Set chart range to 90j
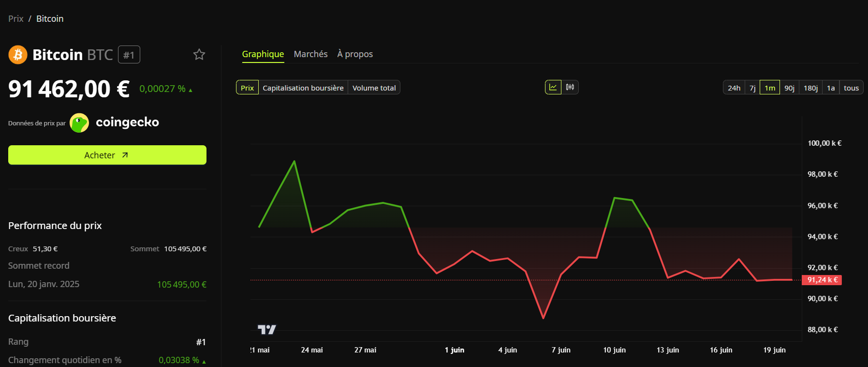868x367 pixels. coord(789,88)
